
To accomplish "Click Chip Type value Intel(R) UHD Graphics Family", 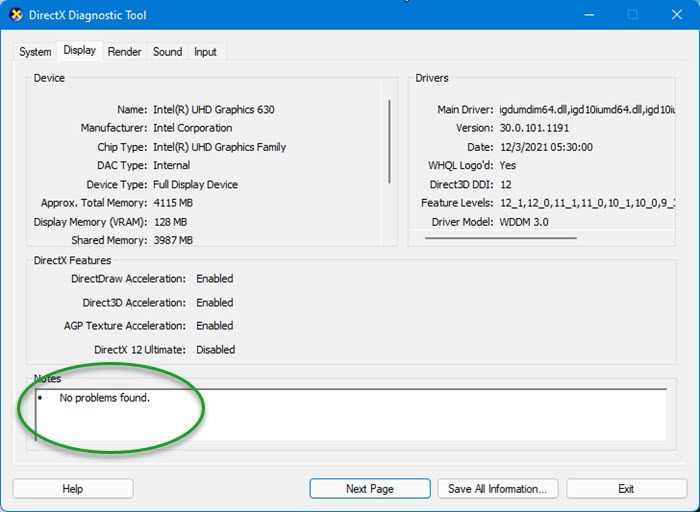I will pyautogui.click(x=219, y=147).
